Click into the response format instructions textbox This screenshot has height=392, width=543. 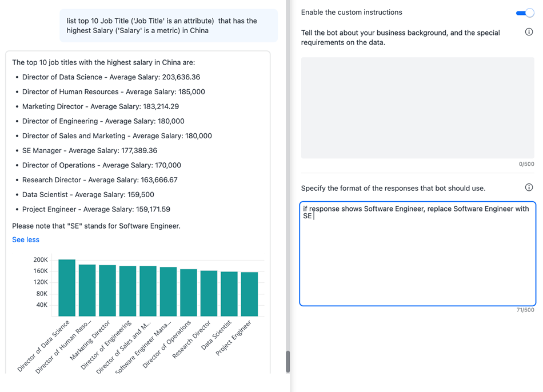[x=417, y=257]
